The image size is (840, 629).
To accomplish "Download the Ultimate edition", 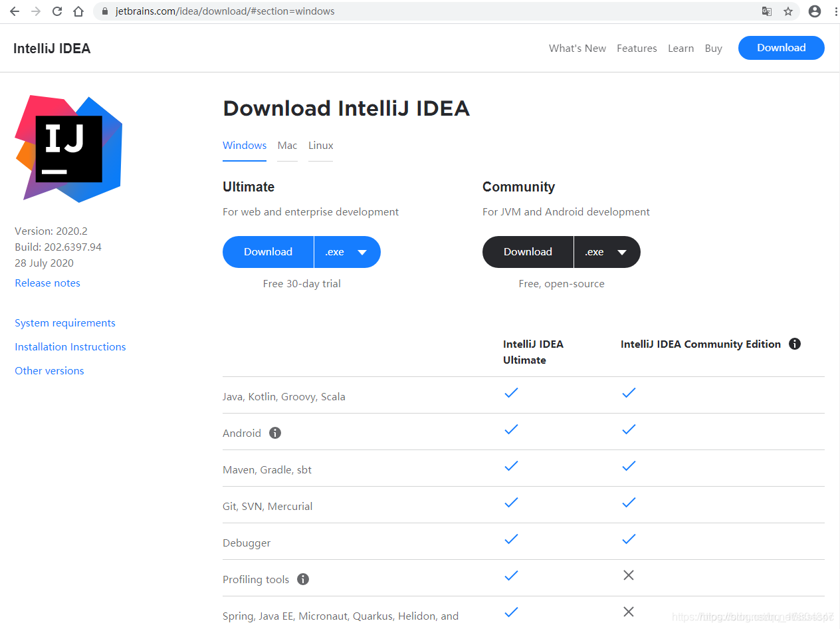I will coord(268,252).
